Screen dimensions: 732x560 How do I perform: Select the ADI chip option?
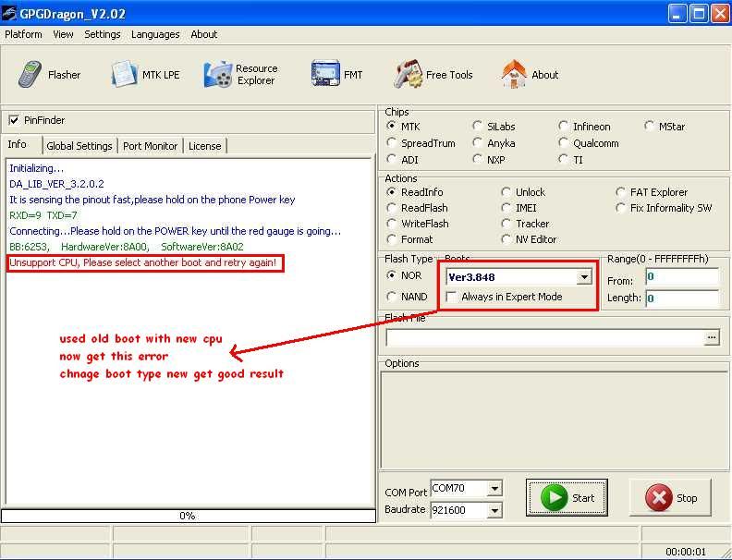pyautogui.click(x=391, y=160)
